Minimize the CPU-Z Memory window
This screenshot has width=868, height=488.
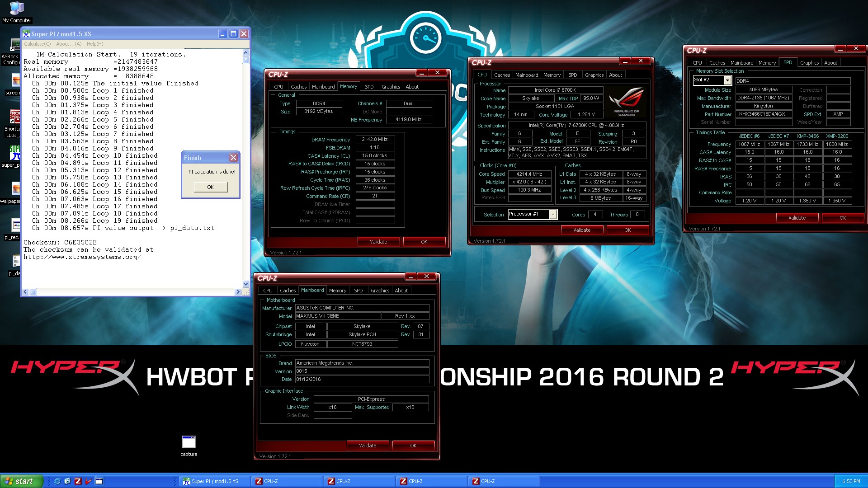click(421, 73)
